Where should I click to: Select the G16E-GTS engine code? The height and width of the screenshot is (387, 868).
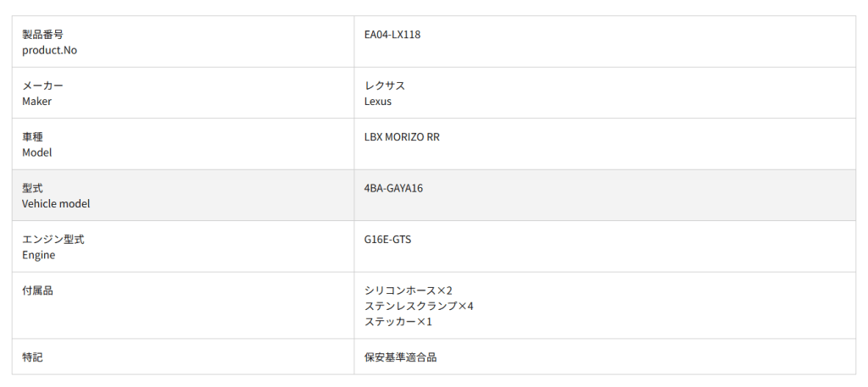387,240
